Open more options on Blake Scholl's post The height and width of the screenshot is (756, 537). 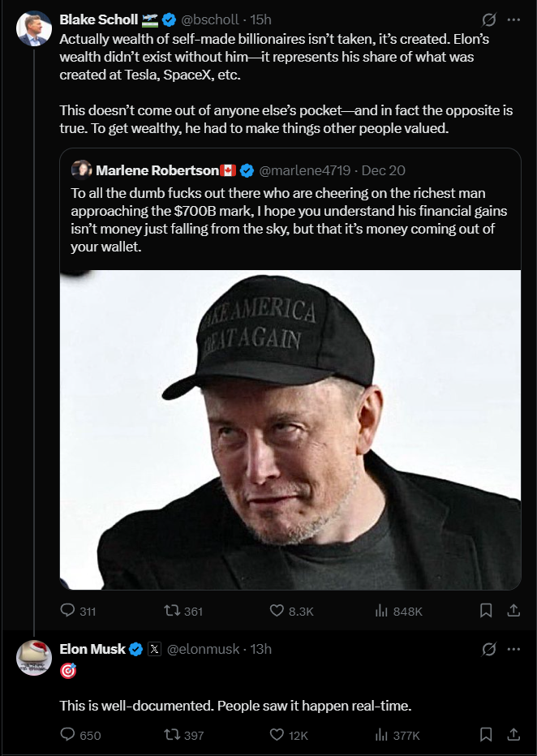[513, 19]
